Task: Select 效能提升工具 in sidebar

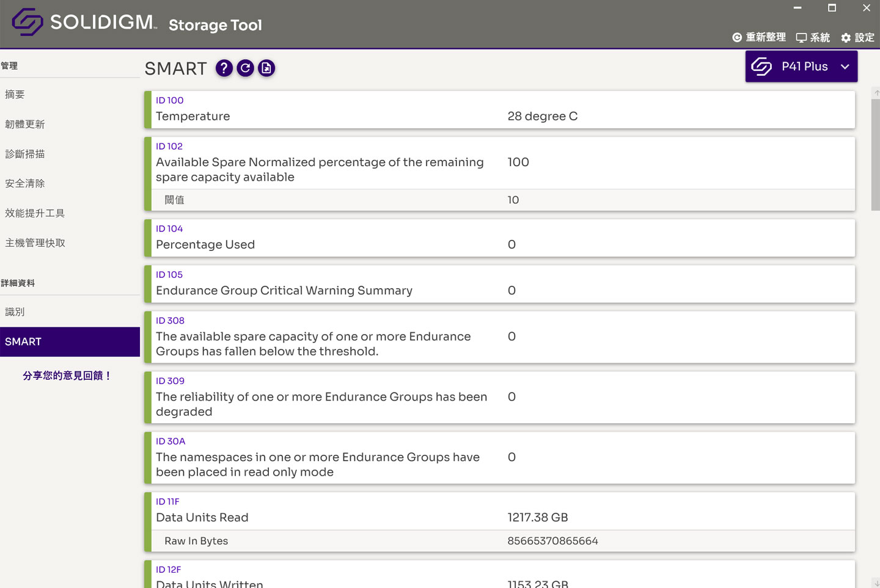Action: point(35,213)
